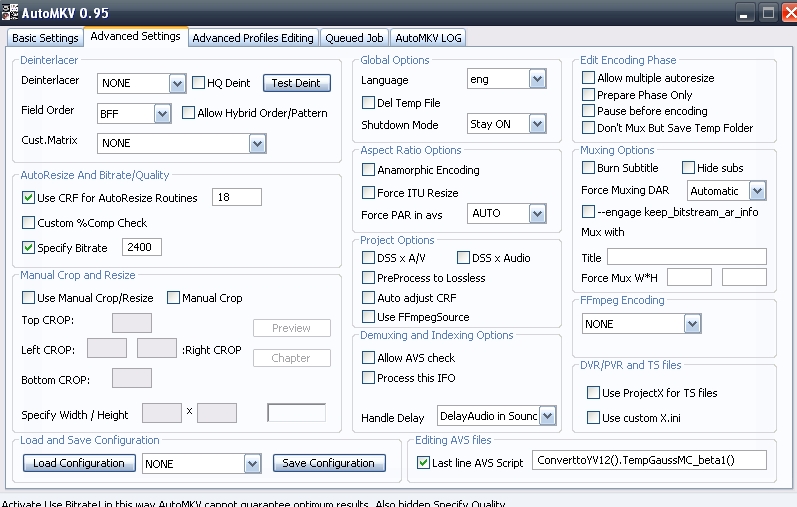Click the Load Configuration button
797x507 pixels.
point(79,463)
